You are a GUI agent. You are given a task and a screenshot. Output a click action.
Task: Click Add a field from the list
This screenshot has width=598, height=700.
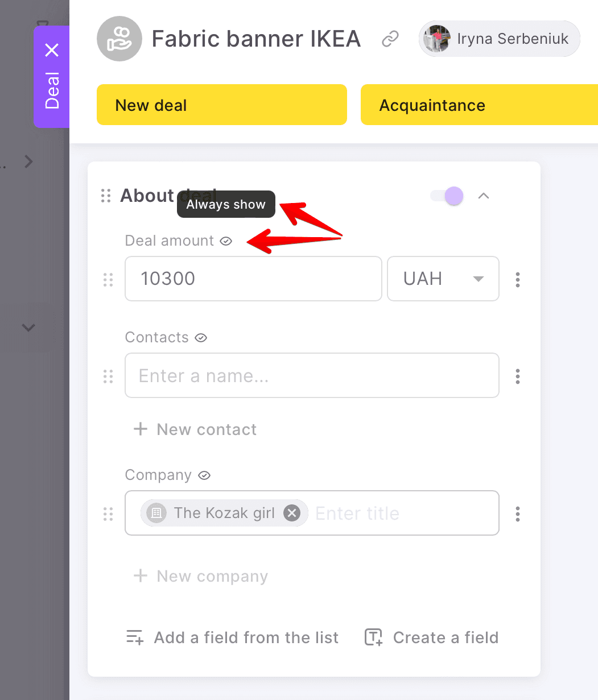click(x=232, y=637)
